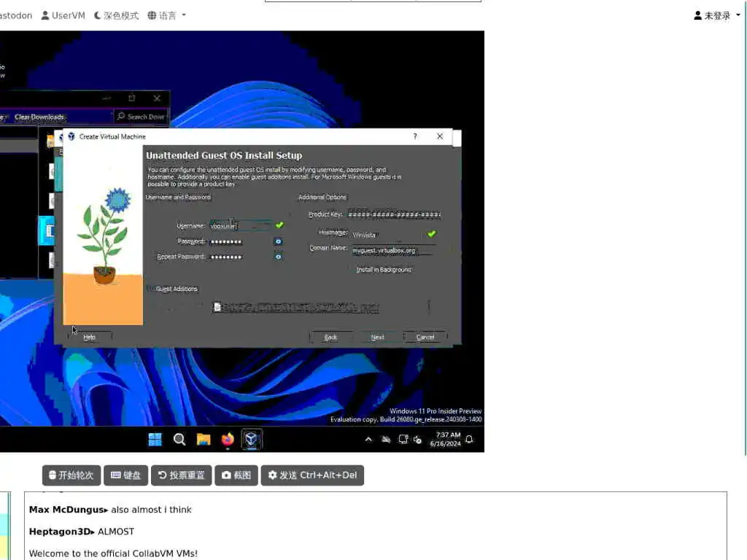This screenshot has height=560, width=747.
Task: Click the Repeat Password input field
Action: pos(240,257)
